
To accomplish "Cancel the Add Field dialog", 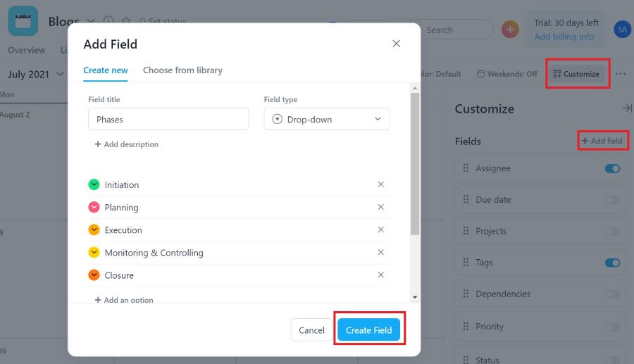I will coord(311,330).
